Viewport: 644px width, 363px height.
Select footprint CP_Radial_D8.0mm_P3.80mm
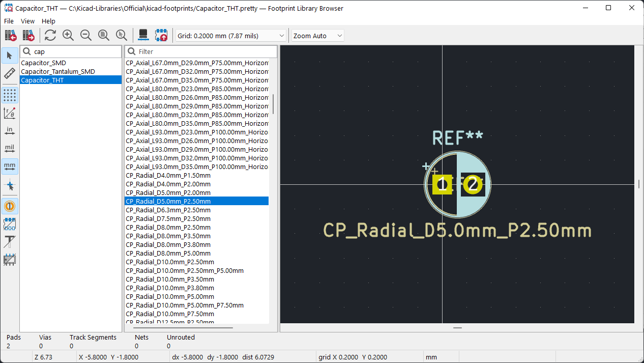tap(197, 245)
